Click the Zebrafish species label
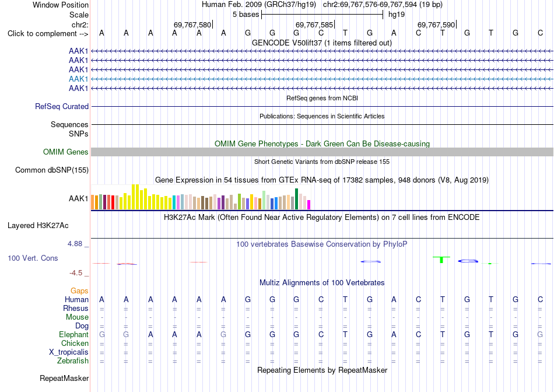The height and width of the screenshot is (392, 554). click(73, 361)
